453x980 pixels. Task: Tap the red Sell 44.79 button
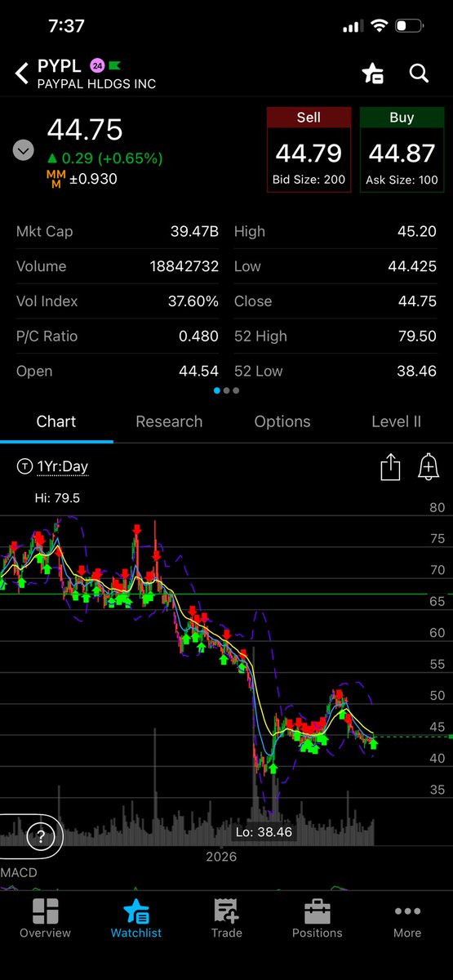click(309, 149)
